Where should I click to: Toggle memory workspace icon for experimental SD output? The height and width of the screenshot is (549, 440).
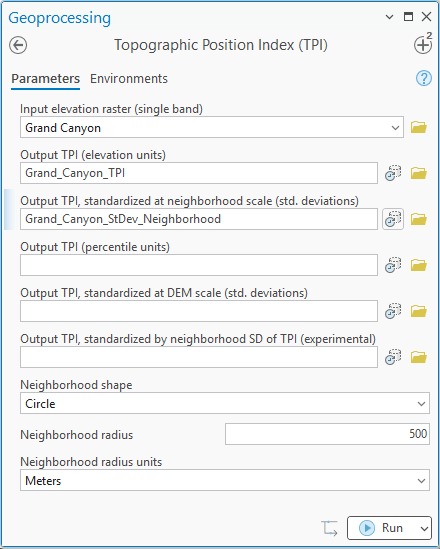393,357
